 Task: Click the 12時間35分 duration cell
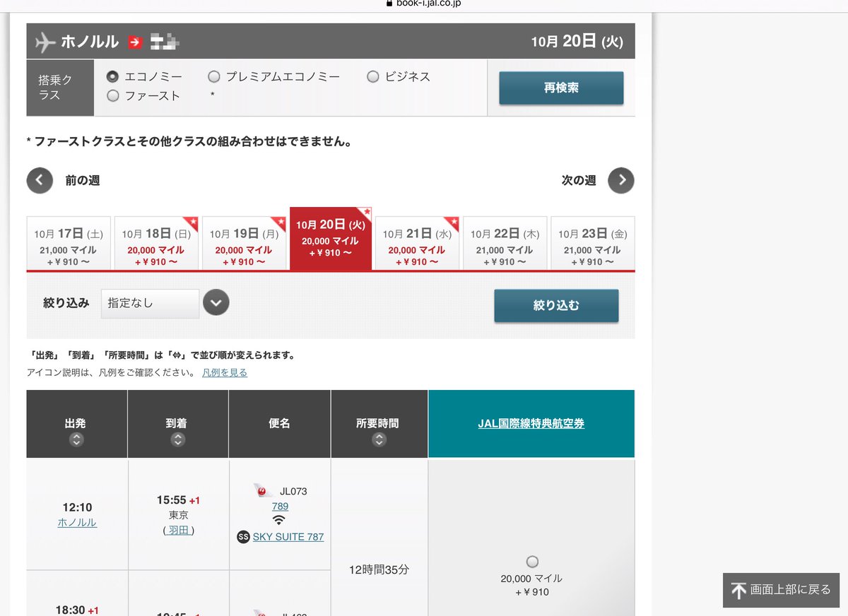pyautogui.click(x=379, y=569)
